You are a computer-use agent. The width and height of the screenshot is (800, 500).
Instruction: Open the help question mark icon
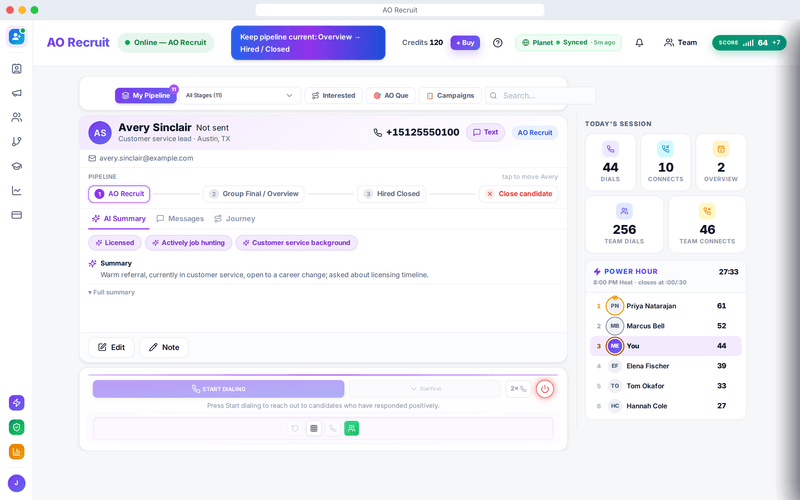click(x=497, y=43)
